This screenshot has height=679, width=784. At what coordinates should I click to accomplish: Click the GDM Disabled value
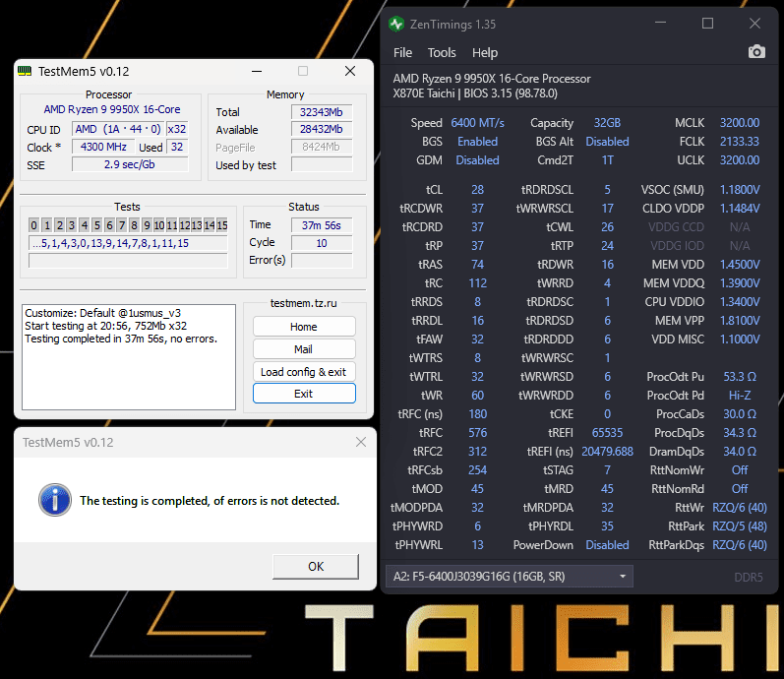pyautogui.click(x=477, y=160)
